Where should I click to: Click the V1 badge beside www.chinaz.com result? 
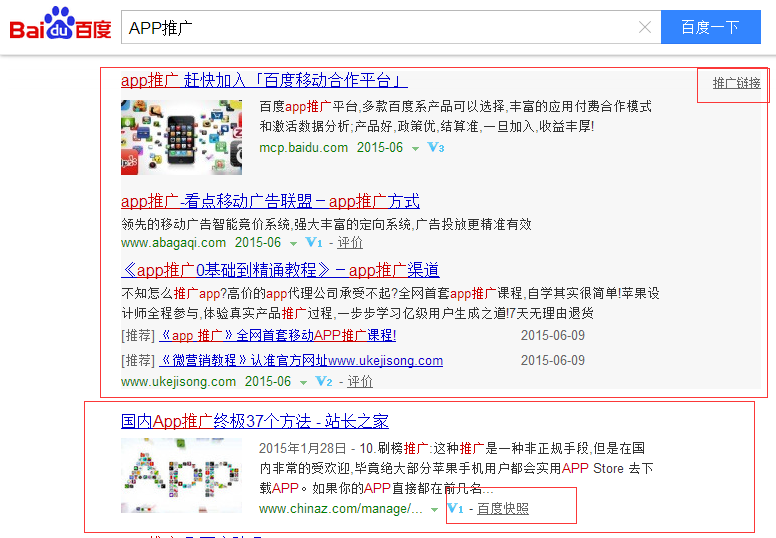click(x=456, y=509)
